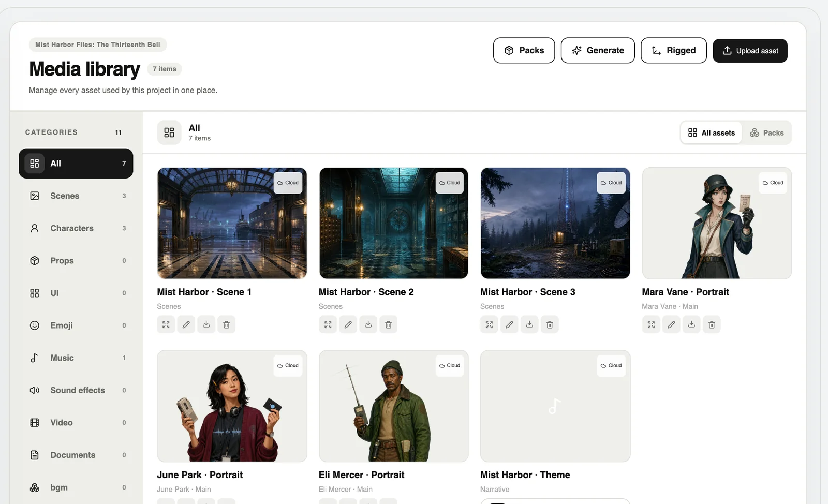The width and height of the screenshot is (828, 504).
Task: Download the Mist Harbor Scene 3 asset
Action: pyautogui.click(x=529, y=324)
